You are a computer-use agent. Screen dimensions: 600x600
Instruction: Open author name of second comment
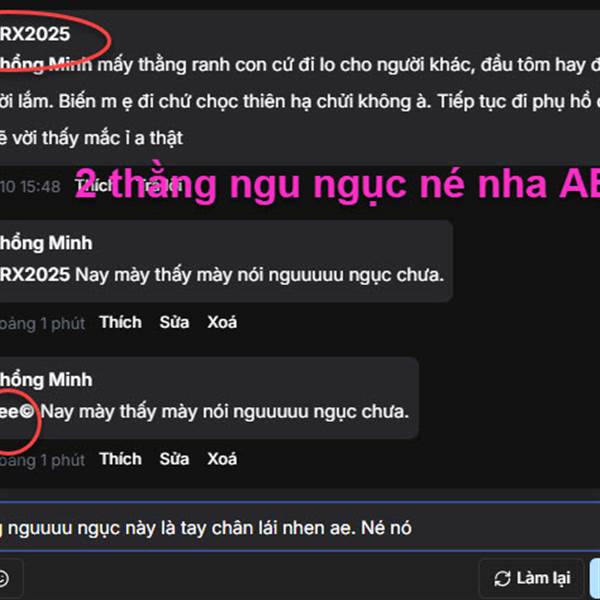pos(46,243)
